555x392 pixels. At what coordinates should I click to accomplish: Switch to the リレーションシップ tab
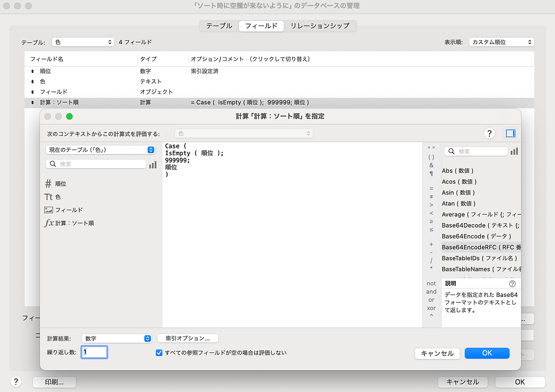pos(320,26)
